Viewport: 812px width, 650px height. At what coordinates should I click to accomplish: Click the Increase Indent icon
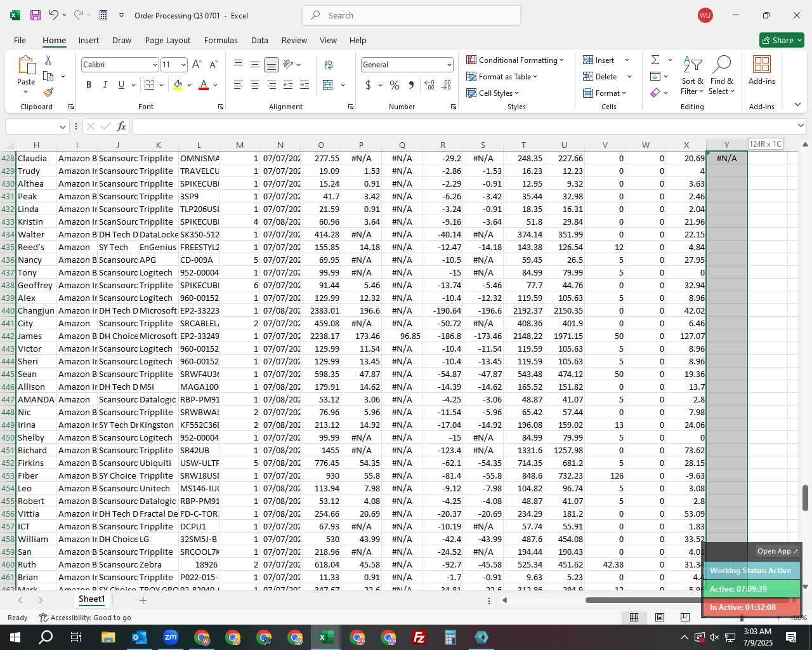point(304,85)
